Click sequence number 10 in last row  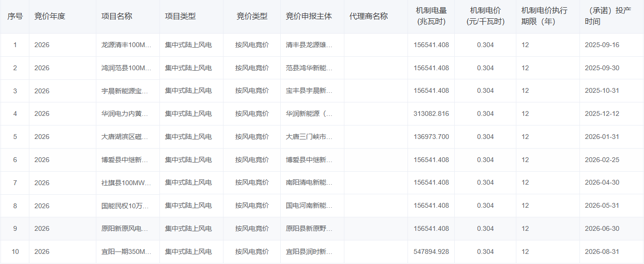(15, 252)
